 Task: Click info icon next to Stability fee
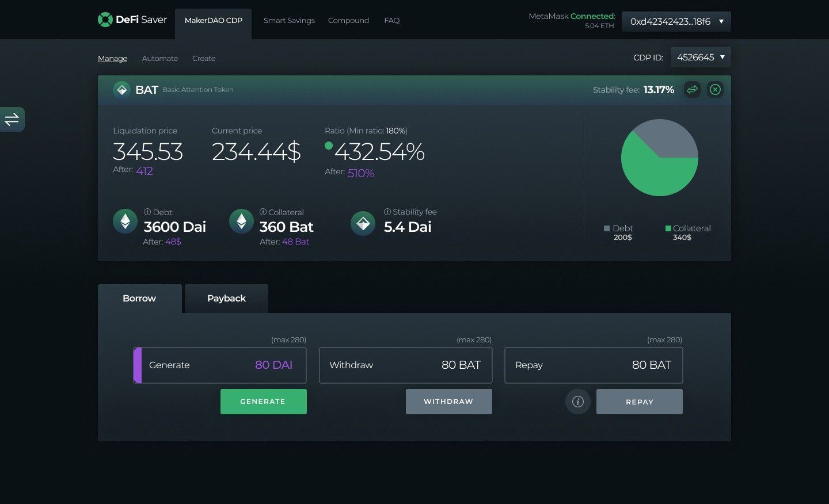pyautogui.click(x=387, y=212)
